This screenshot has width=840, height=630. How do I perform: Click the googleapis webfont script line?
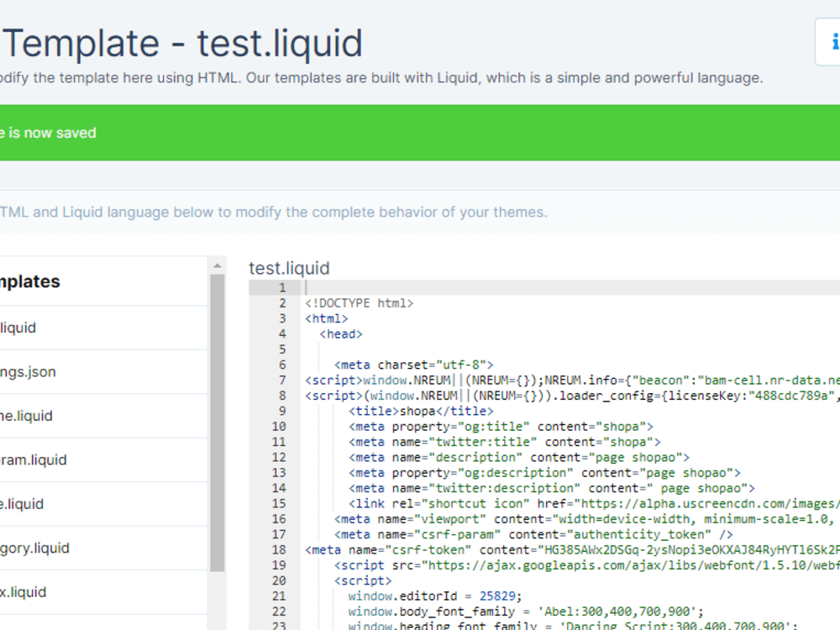[x=586, y=565]
